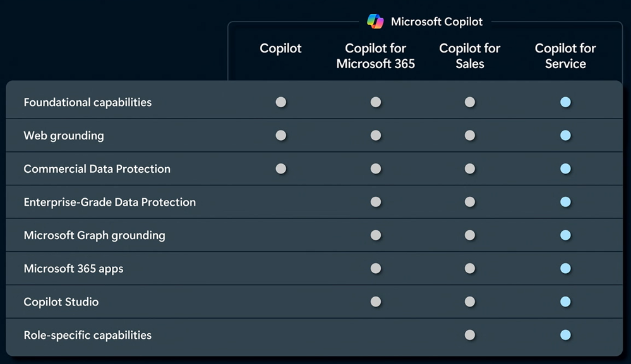Click the Microsoft Copilot title text
Screen dimensions: 631x364
[x=436, y=21]
